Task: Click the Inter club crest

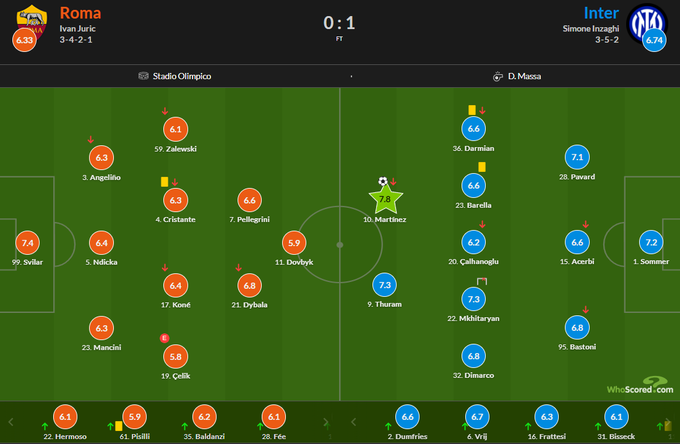Action: pos(644,20)
